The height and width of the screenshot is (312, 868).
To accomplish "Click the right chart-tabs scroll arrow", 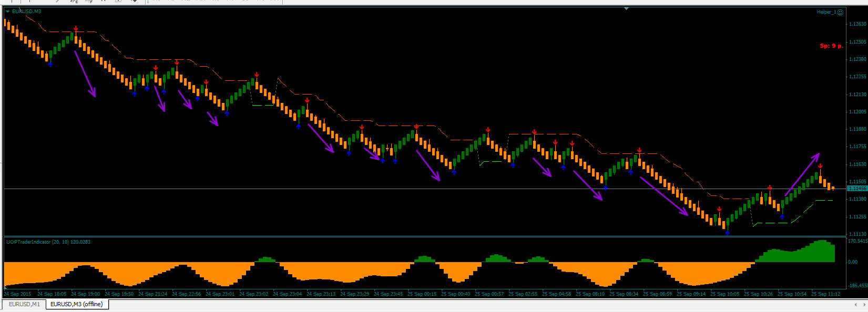I will pyautogui.click(x=864, y=304).
